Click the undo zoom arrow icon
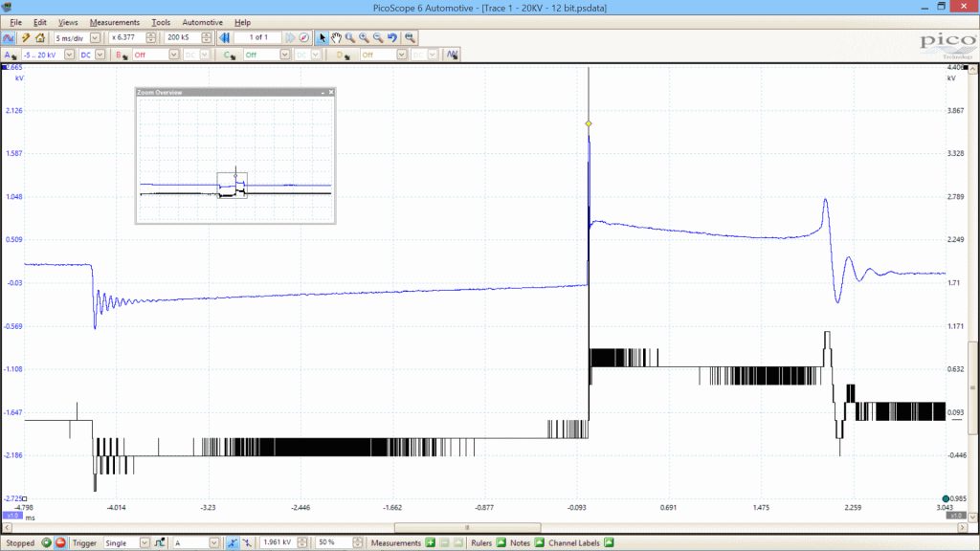 [391, 37]
